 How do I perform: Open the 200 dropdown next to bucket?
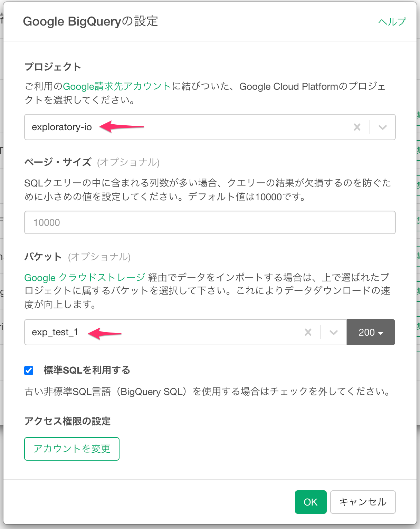click(371, 332)
